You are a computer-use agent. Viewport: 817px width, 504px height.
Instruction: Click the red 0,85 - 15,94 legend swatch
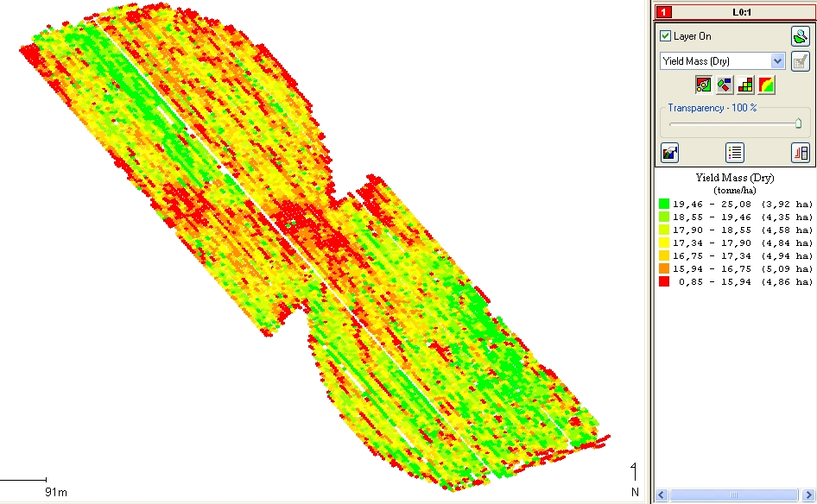tap(664, 281)
